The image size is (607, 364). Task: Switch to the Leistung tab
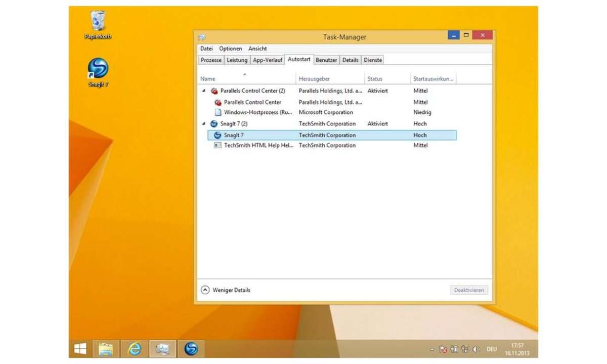[237, 60]
